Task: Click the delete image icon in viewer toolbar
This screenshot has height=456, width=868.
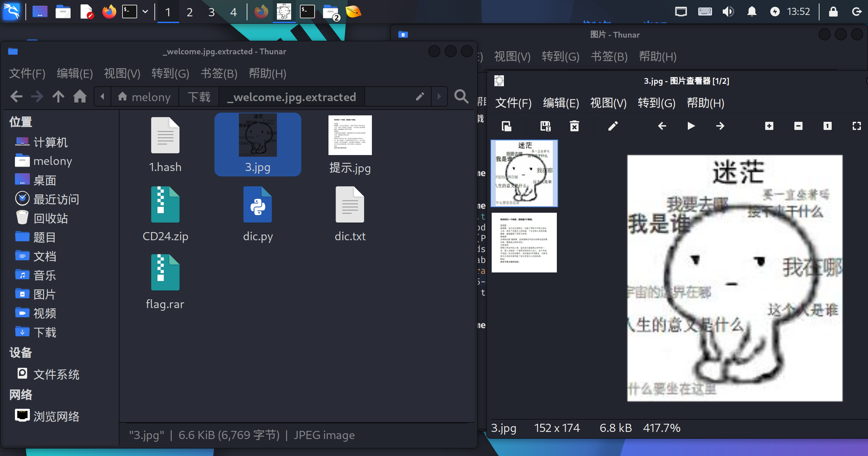Action: (574, 126)
